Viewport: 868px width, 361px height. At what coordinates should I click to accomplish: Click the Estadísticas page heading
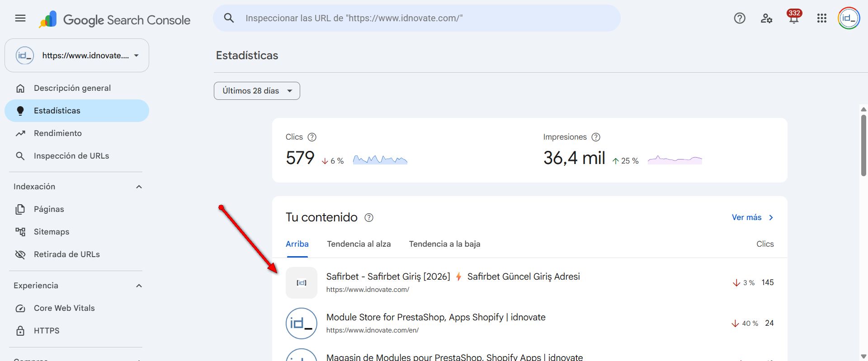tap(247, 56)
